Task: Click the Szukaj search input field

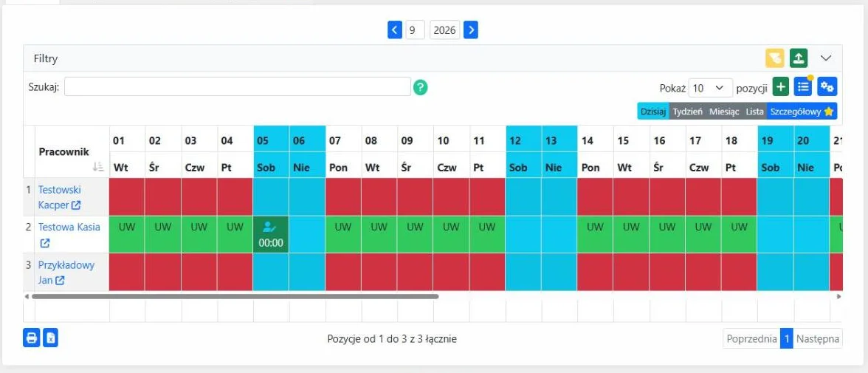Action: point(238,86)
